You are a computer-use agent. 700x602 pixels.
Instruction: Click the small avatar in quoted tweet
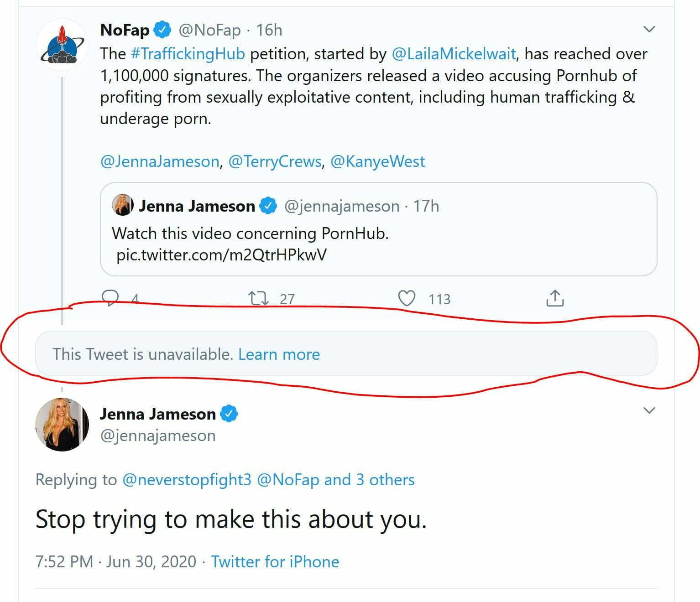[123, 205]
